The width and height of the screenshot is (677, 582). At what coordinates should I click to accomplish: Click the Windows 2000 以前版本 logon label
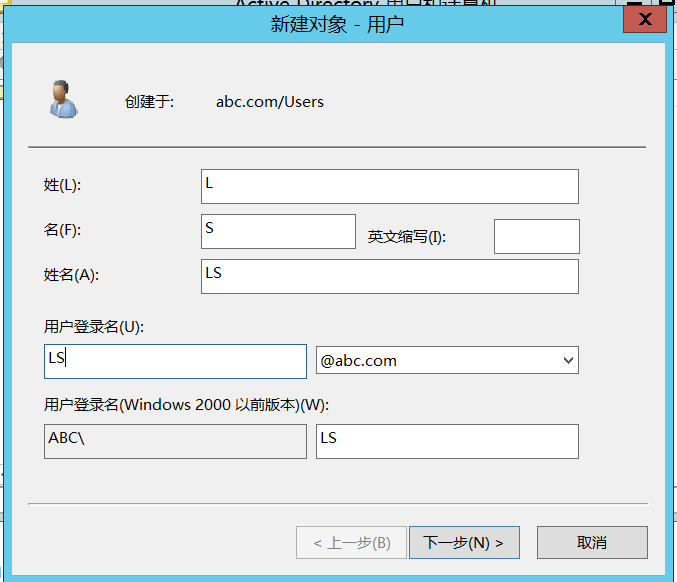[x=186, y=405]
